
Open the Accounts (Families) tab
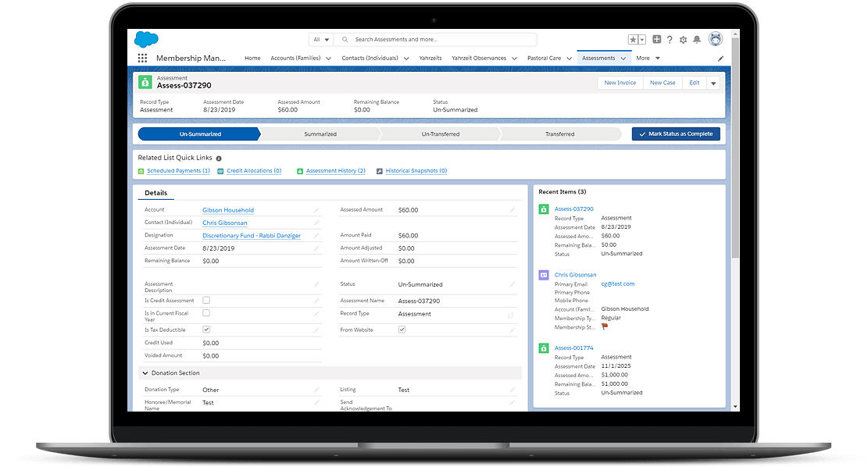pyautogui.click(x=295, y=58)
